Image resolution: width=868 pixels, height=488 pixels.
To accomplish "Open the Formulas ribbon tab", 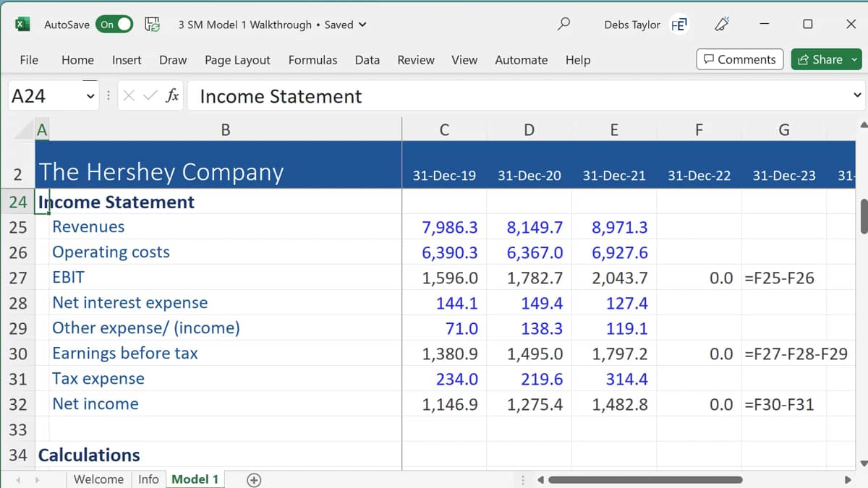I will pos(312,60).
